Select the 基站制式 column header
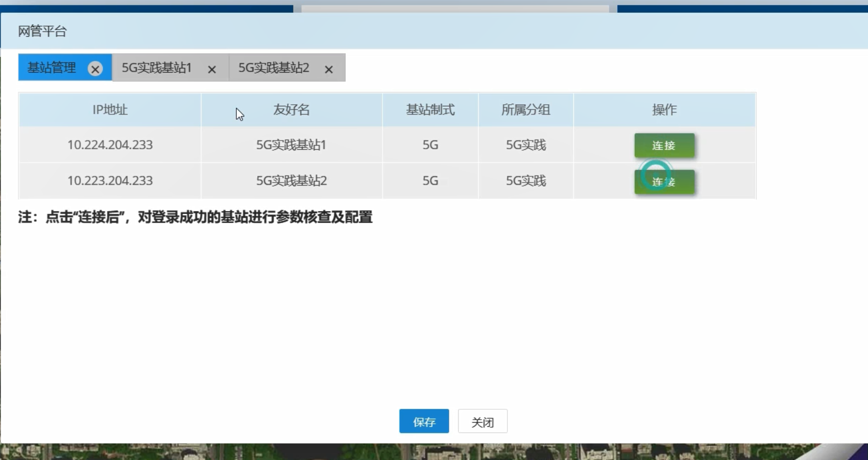The width and height of the screenshot is (868, 460). [x=430, y=110]
